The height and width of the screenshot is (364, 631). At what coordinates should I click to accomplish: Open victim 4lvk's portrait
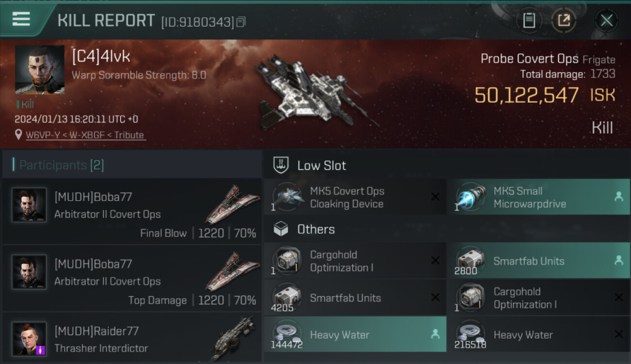(x=40, y=70)
